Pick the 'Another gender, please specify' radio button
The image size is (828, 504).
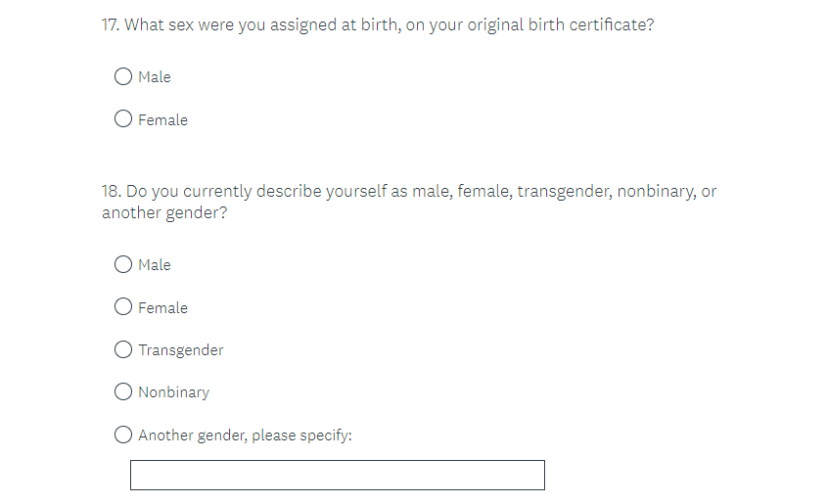point(123,435)
